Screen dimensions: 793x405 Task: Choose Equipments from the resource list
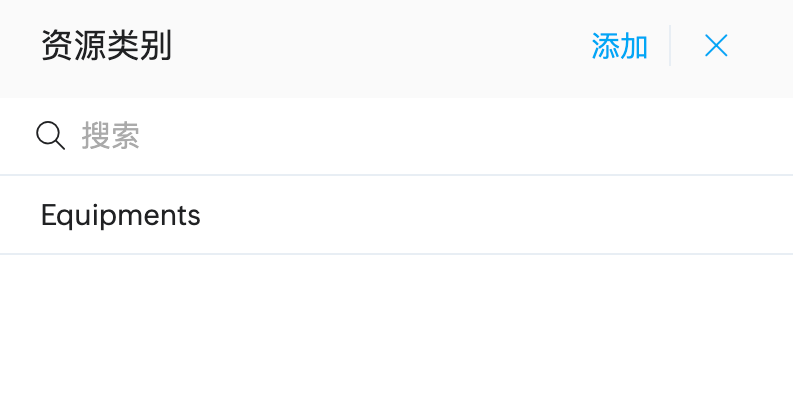click(x=121, y=215)
